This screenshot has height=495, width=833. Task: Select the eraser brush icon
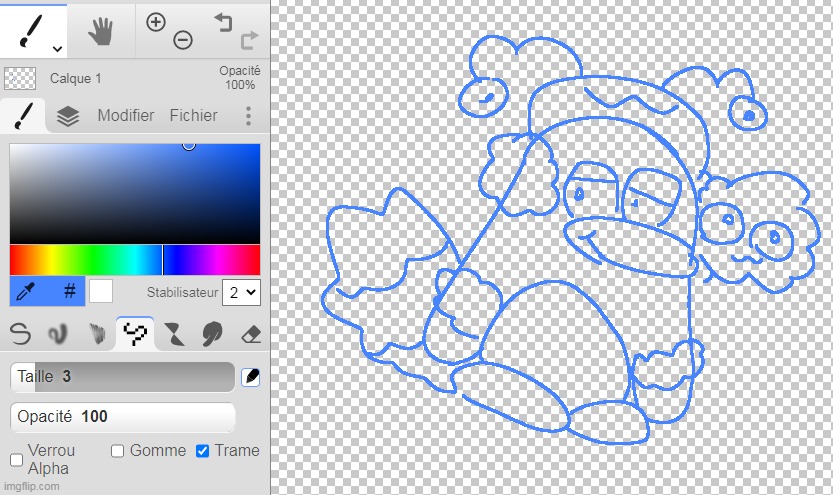[251, 334]
